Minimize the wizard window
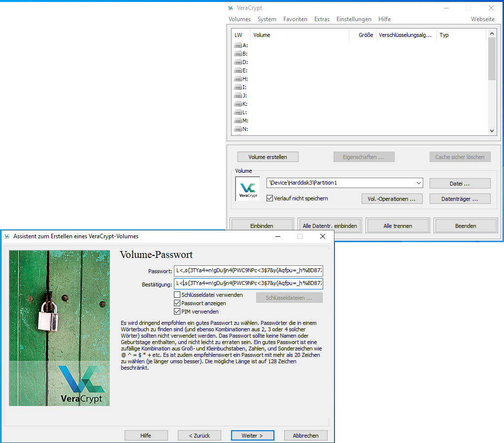Viewport: 504px width, 443px height. coord(278,236)
